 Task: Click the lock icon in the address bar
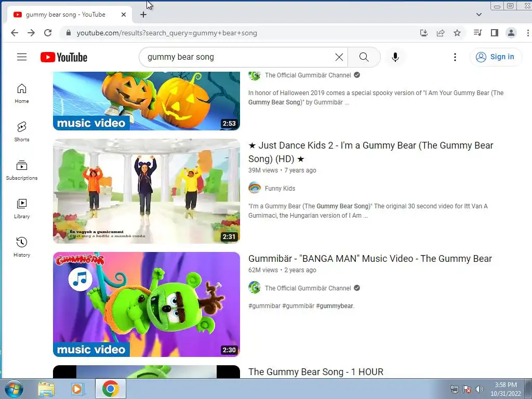tap(69, 33)
